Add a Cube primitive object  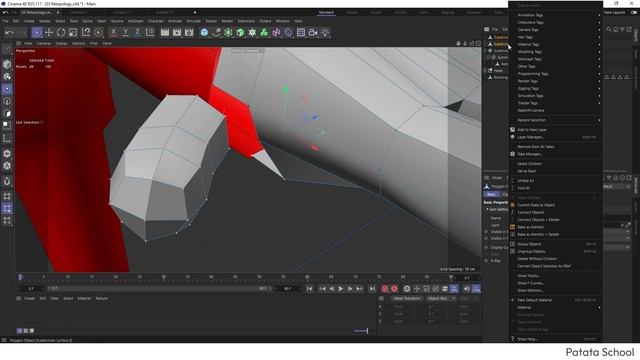[x=204, y=32]
